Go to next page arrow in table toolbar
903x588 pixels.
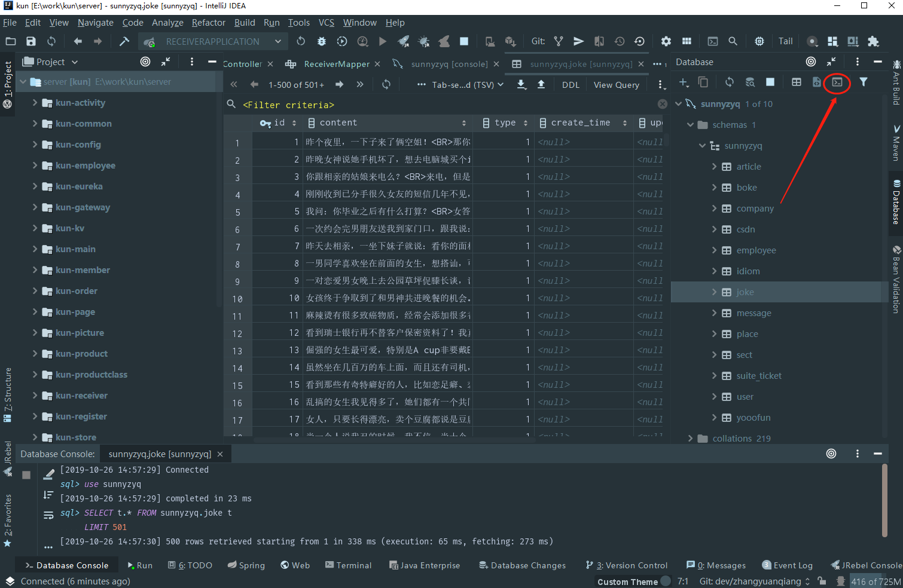(340, 84)
